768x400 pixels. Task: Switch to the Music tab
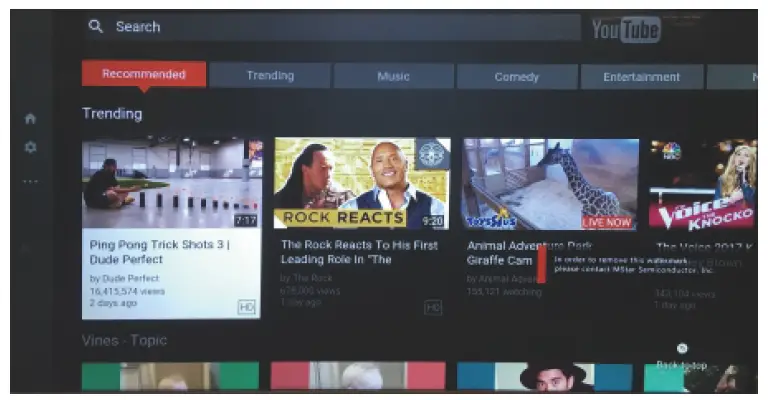[x=393, y=76]
